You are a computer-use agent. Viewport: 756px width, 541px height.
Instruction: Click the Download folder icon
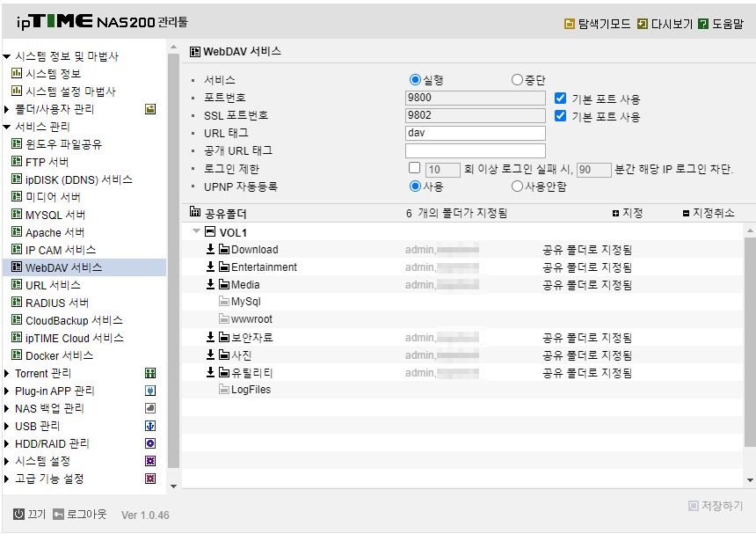pyautogui.click(x=223, y=250)
